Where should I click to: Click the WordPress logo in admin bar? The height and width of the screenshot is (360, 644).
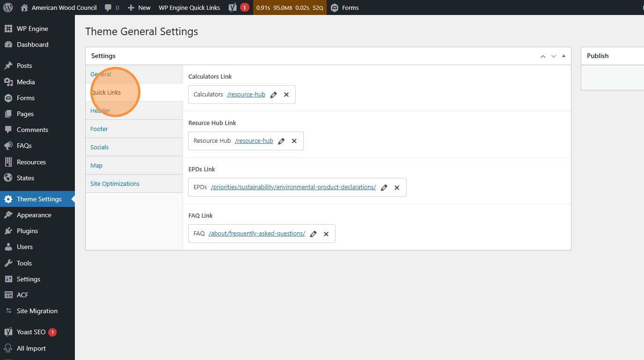tap(8, 7)
